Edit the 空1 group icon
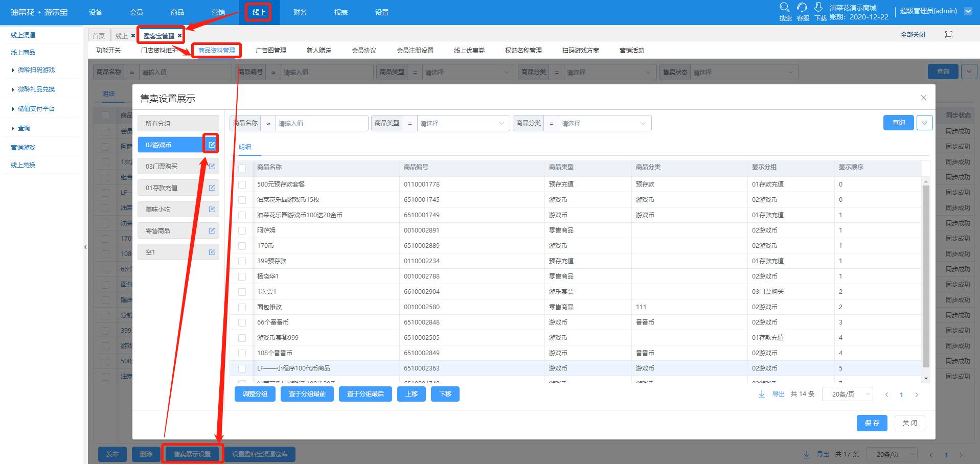The height and width of the screenshot is (464, 980). coord(212,252)
